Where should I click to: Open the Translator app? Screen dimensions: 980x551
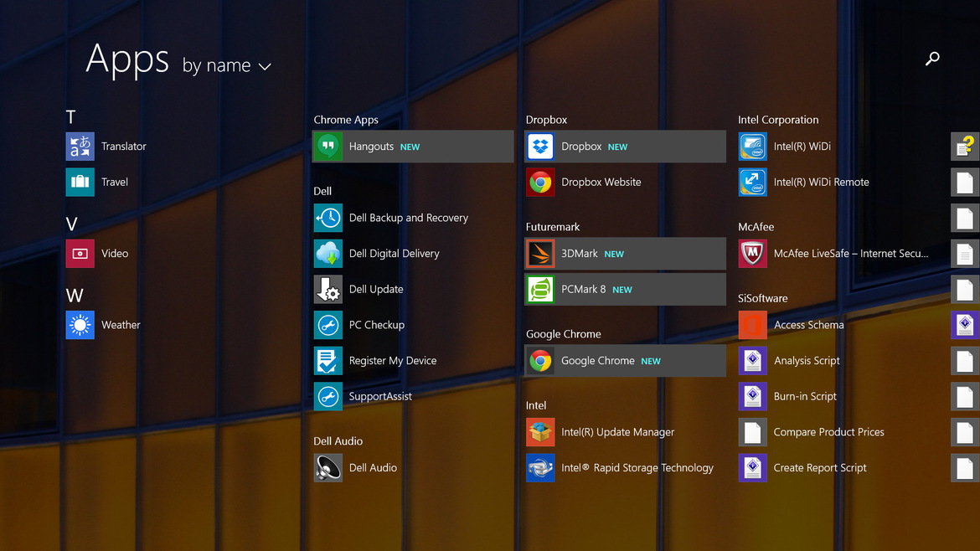pyautogui.click(x=106, y=147)
